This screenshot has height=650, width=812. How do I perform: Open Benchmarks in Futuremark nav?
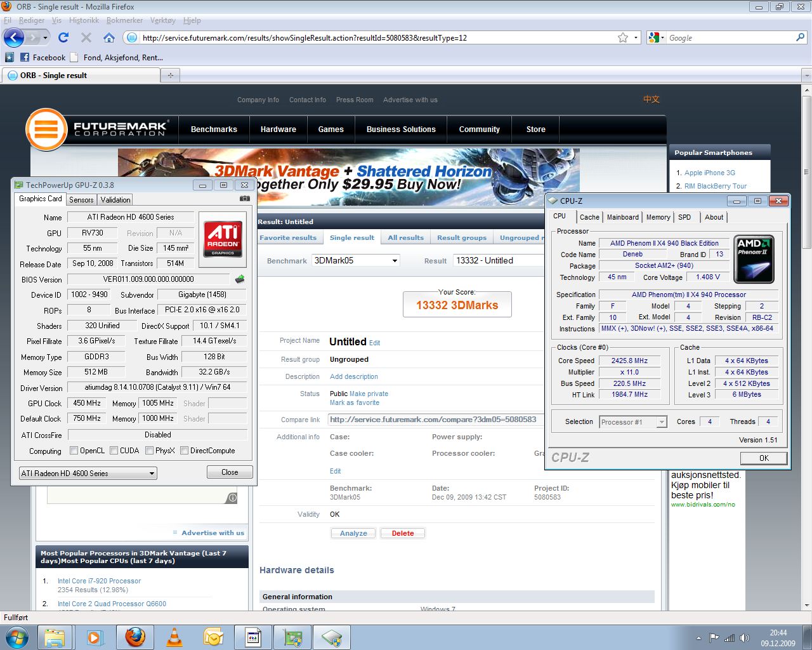click(x=214, y=129)
